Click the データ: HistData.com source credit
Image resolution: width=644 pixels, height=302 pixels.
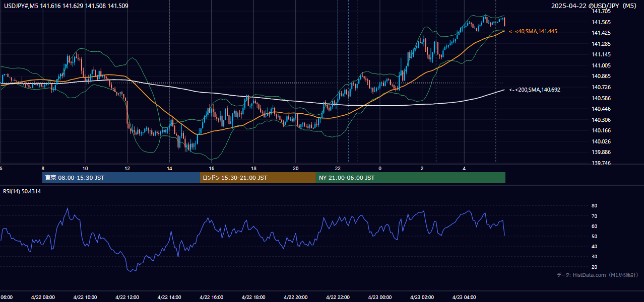coord(597,275)
